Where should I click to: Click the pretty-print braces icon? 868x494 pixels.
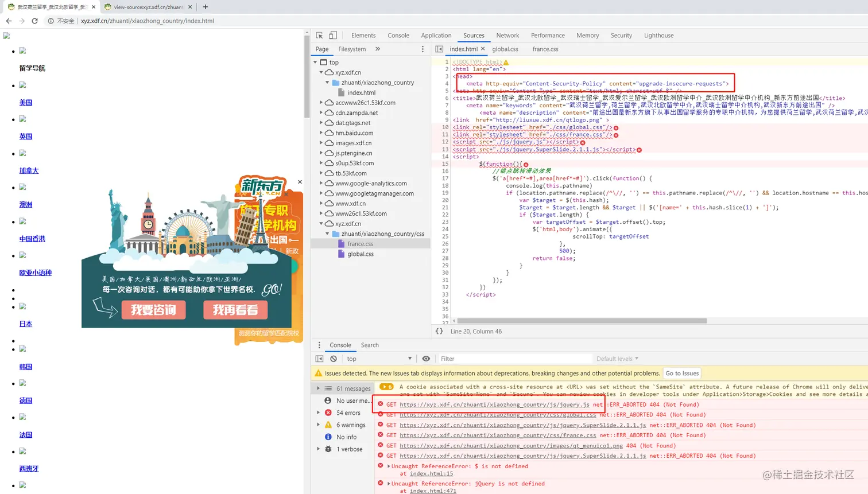(x=439, y=331)
